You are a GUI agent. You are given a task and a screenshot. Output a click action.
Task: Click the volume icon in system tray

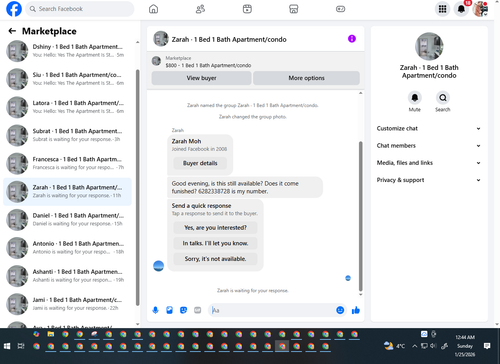click(x=433, y=346)
